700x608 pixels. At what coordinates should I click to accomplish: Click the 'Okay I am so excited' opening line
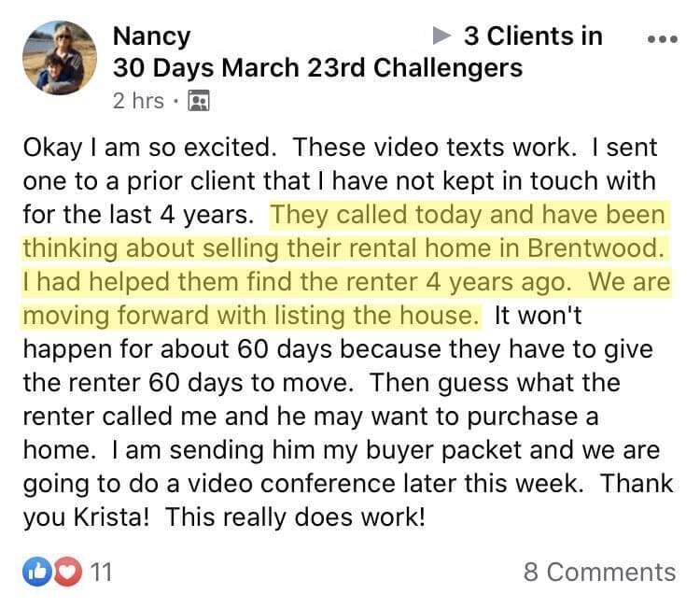click(149, 148)
